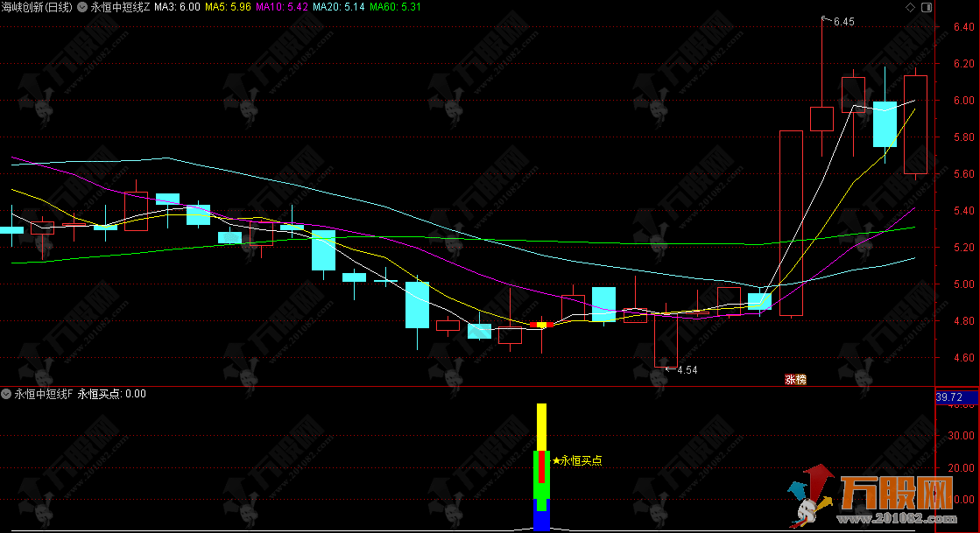
Task: Click the 4.60 price axis label
Action: (x=963, y=358)
